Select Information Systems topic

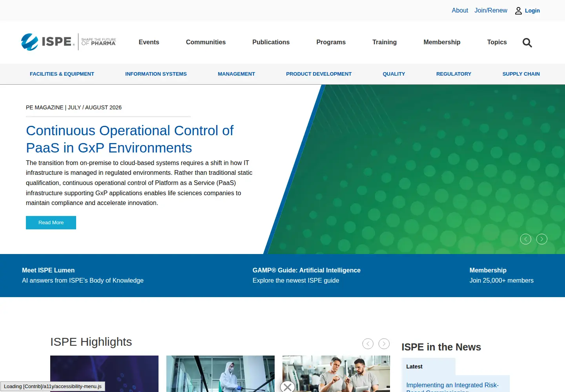click(x=156, y=74)
